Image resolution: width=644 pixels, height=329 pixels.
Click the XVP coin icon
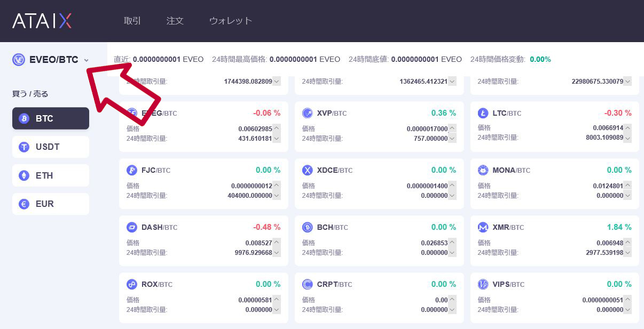tap(307, 113)
